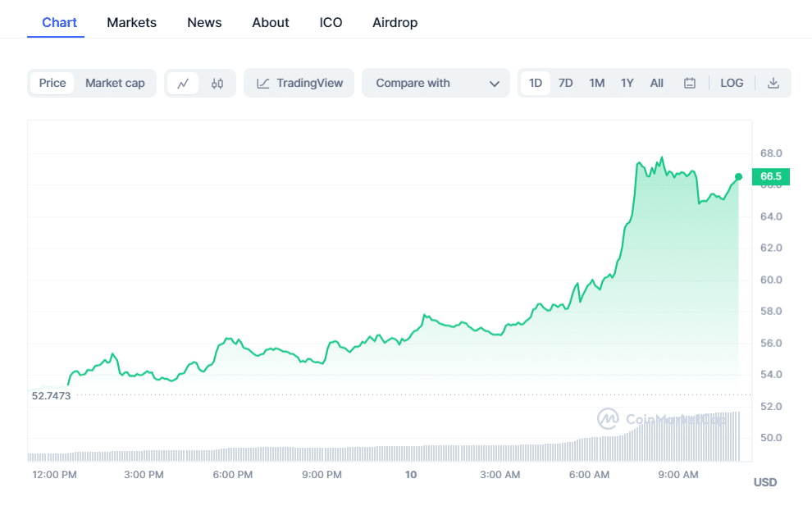Switch to candlestick chart icon
The image size is (812, 506).
pos(217,83)
